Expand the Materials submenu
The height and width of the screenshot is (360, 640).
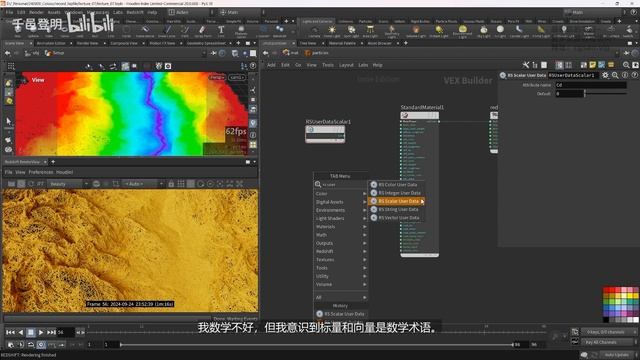click(x=341, y=227)
